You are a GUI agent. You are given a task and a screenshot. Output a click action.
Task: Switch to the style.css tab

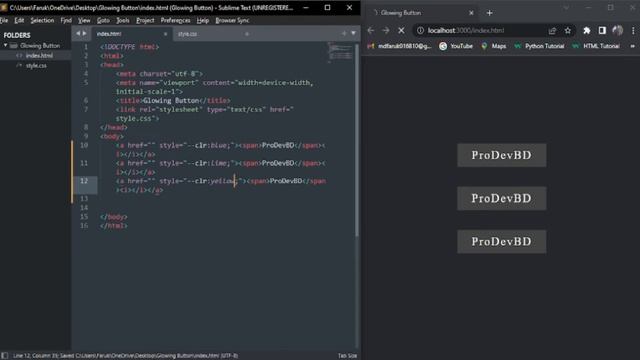(x=208, y=34)
